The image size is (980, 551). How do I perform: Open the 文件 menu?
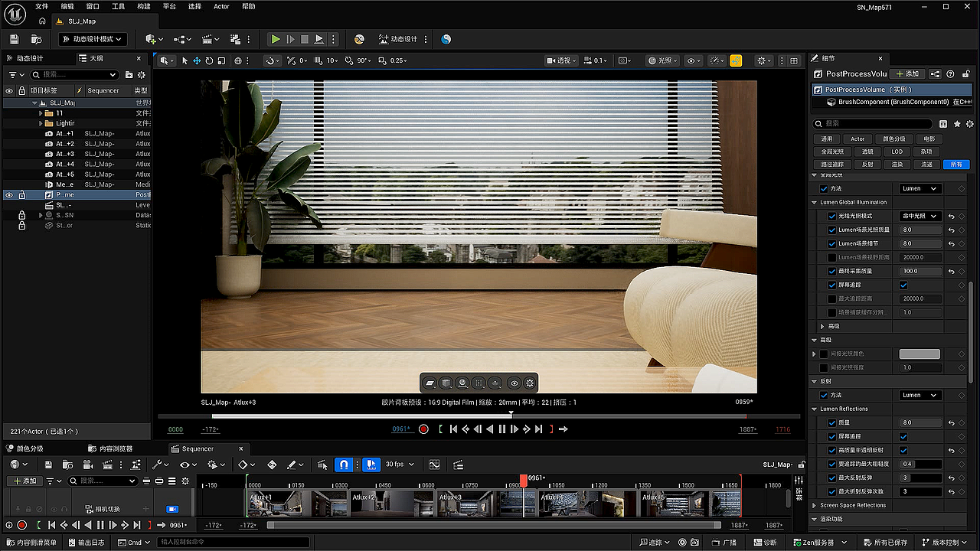pos(41,6)
